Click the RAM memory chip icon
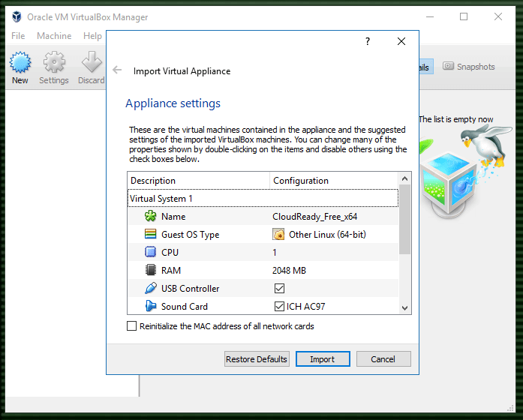The image size is (523, 420). tap(150, 270)
